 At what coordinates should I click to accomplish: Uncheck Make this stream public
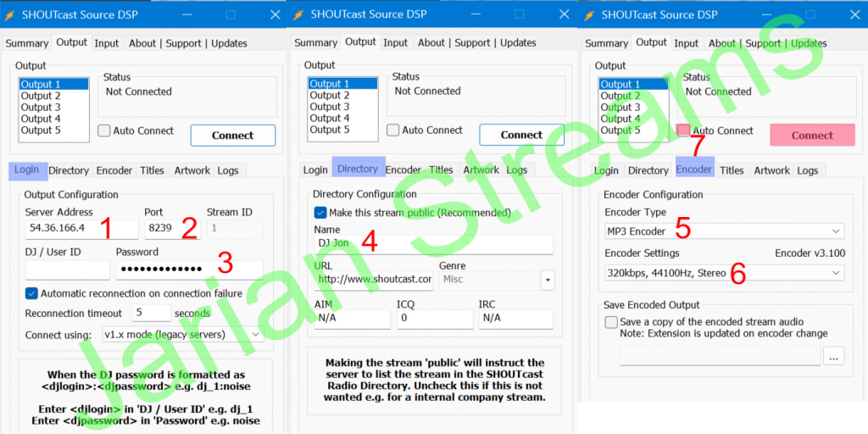[320, 213]
